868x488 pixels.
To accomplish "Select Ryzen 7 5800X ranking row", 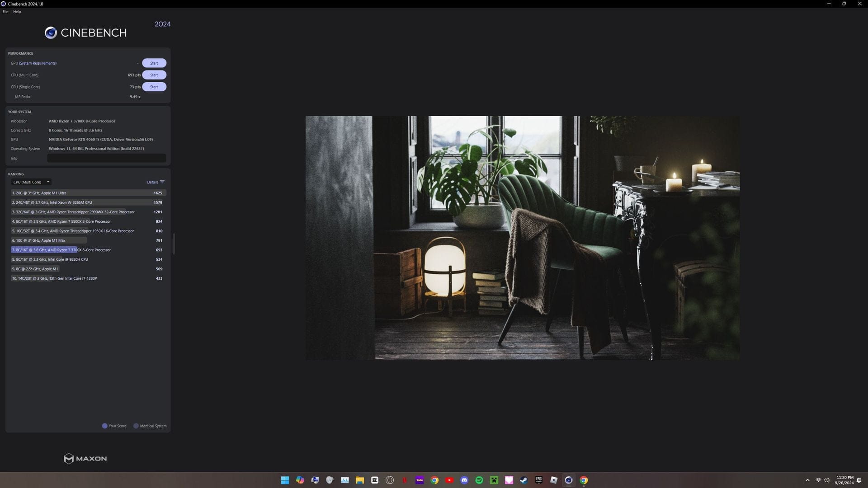I will tap(88, 221).
